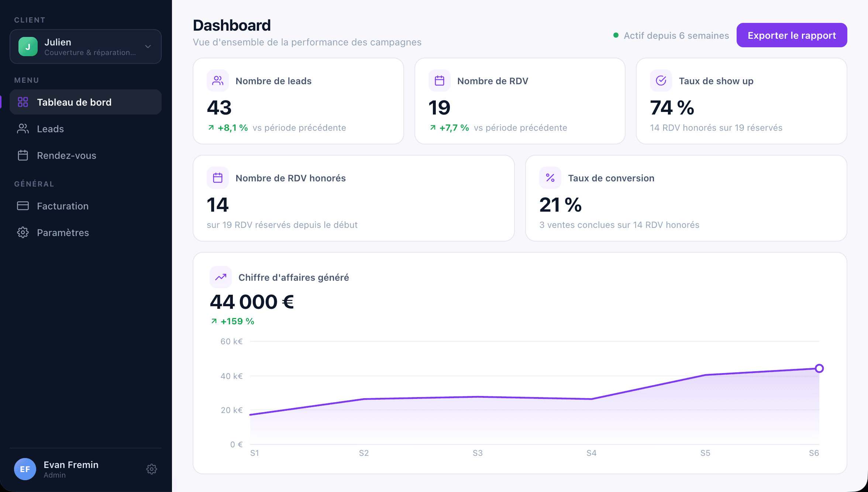
Task: Click the 40 k€ axis label
Action: click(231, 376)
